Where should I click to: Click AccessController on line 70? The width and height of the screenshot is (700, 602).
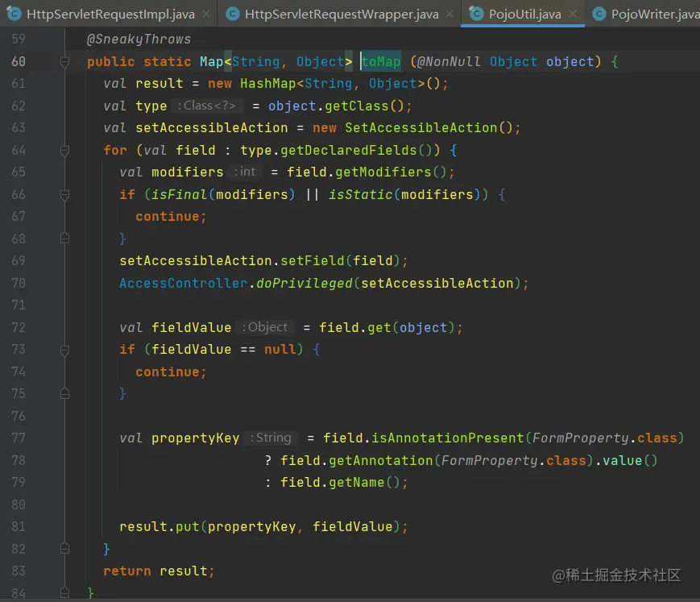coord(183,283)
